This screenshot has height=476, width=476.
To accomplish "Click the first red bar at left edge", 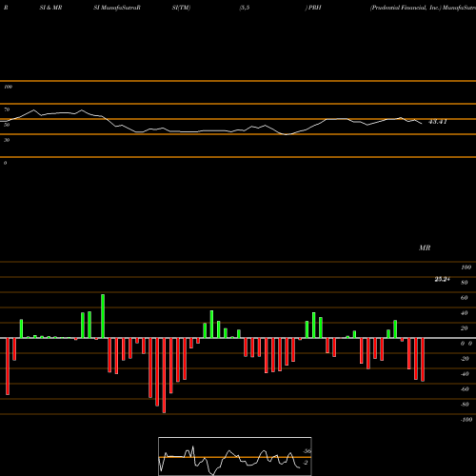I will [8, 367].
